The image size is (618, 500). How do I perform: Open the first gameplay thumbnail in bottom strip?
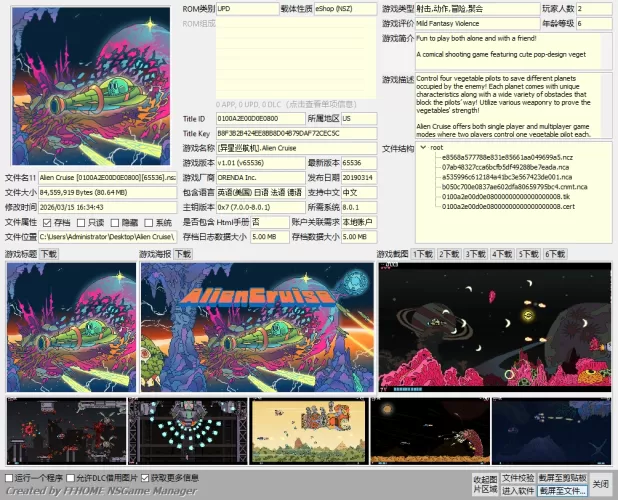[65, 432]
